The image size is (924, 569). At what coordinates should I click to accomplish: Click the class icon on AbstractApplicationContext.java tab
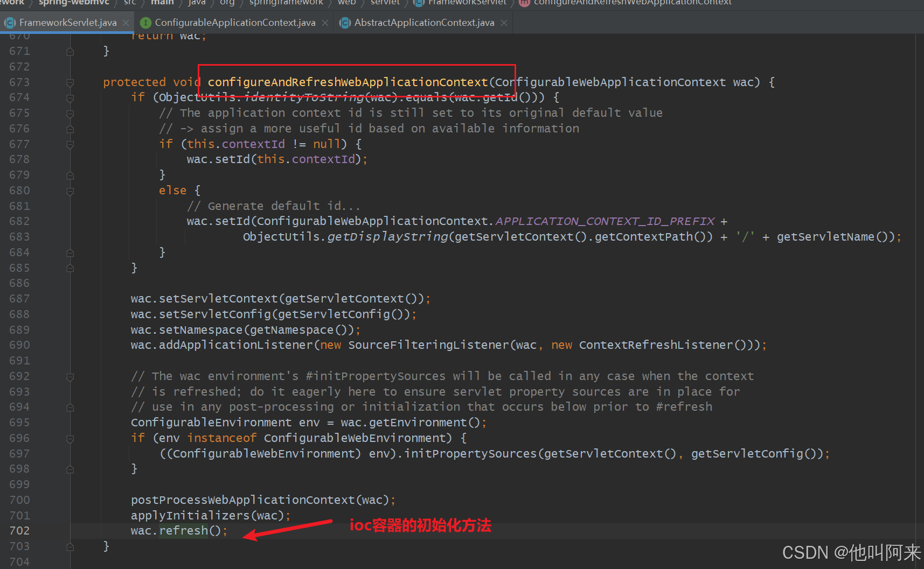coord(345,23)
